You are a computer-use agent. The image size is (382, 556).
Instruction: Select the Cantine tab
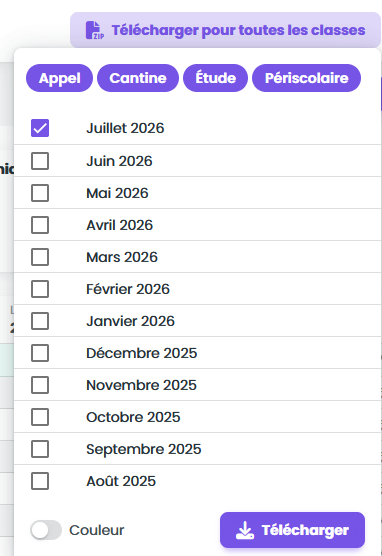tap(138, 78)
